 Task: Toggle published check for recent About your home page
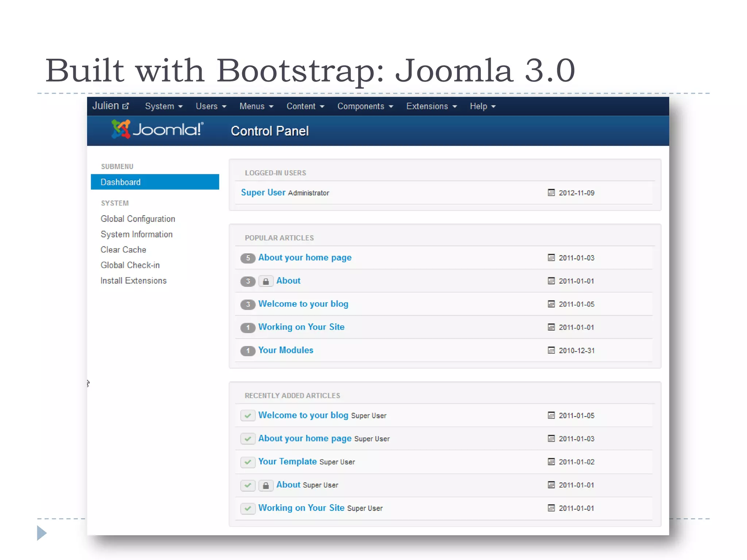(248, 439)
